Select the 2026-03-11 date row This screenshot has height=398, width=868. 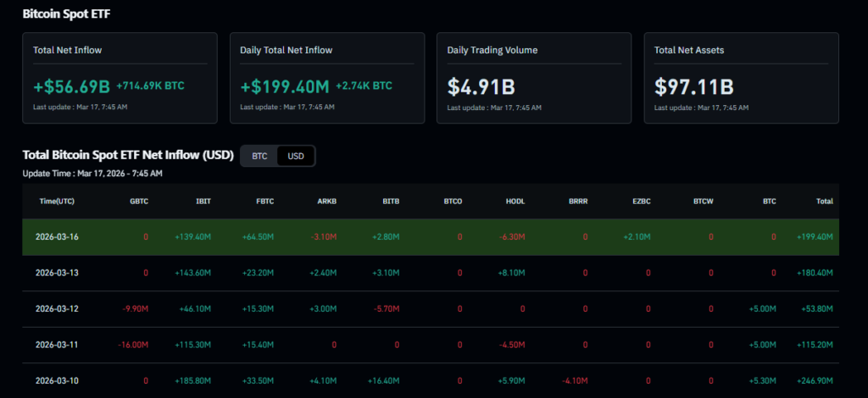(x=430, y=345)
